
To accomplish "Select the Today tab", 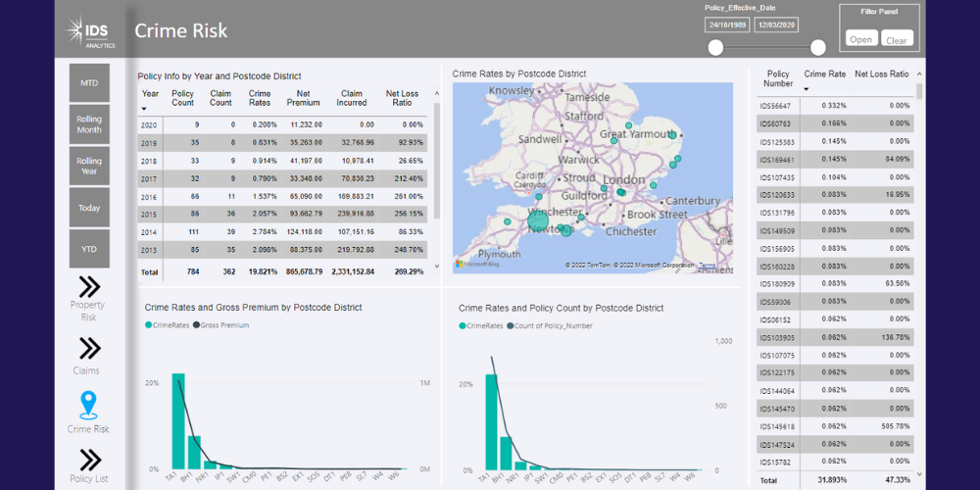I will click(89, 208).
